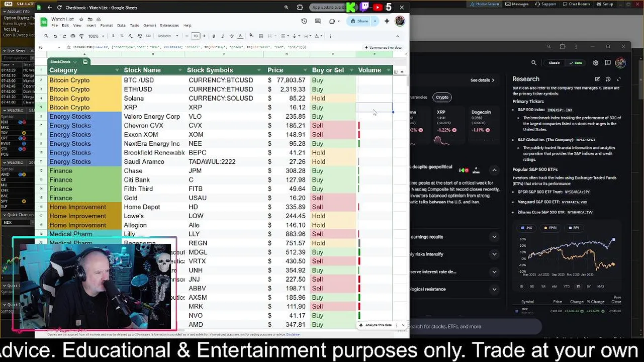Open the Extensions menu

(x=169, y=26)
